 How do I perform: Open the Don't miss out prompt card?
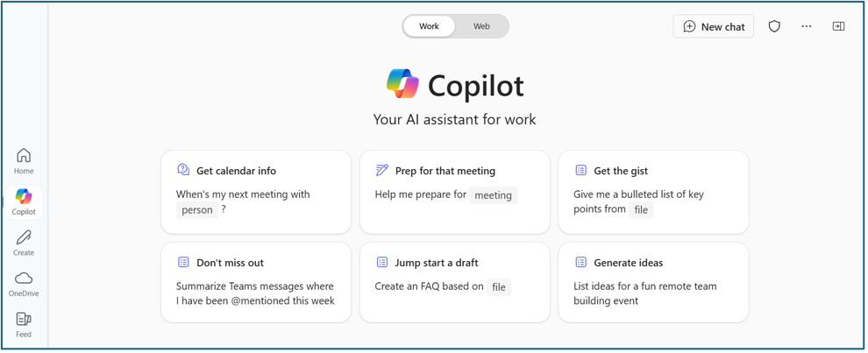256,282
